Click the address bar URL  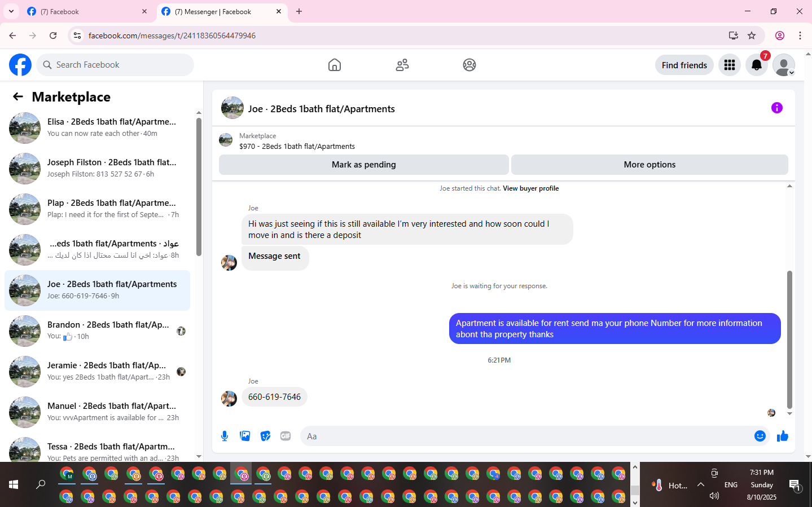[x=172, y=36]
